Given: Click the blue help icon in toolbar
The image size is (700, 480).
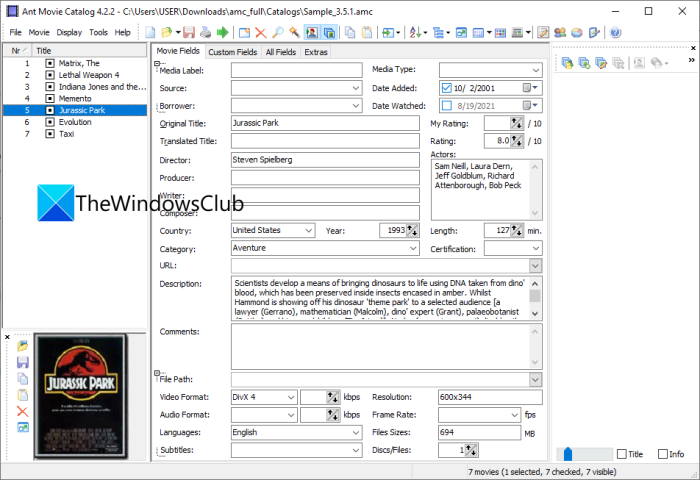Looking at the screenshot, I should (615, 33).
